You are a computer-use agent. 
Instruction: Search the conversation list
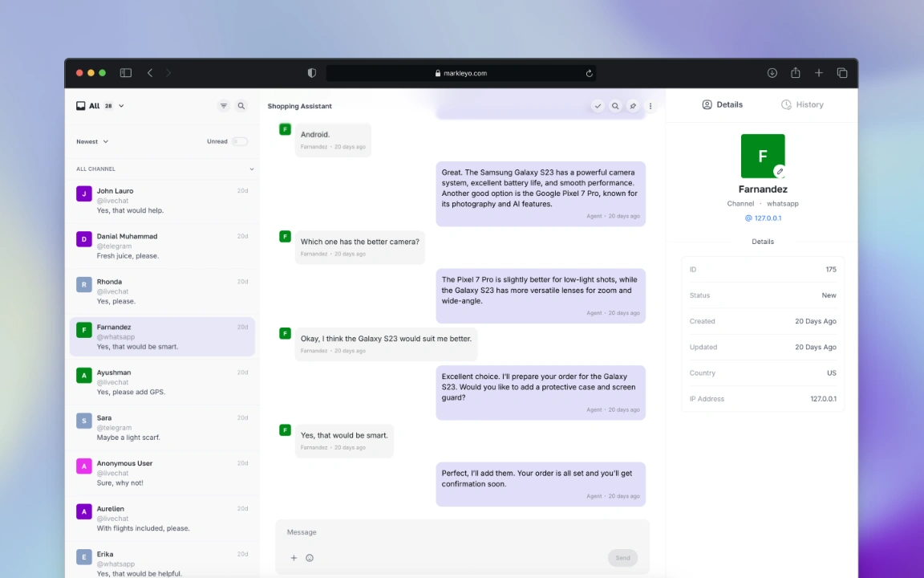pyautogui.click(x=241, y=105)
